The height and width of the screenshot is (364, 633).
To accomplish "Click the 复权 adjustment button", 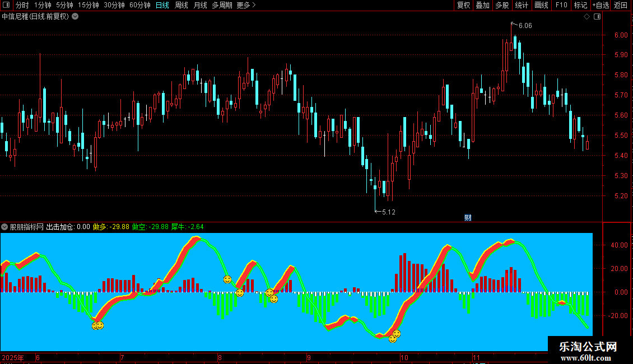I will click(463, 5).
